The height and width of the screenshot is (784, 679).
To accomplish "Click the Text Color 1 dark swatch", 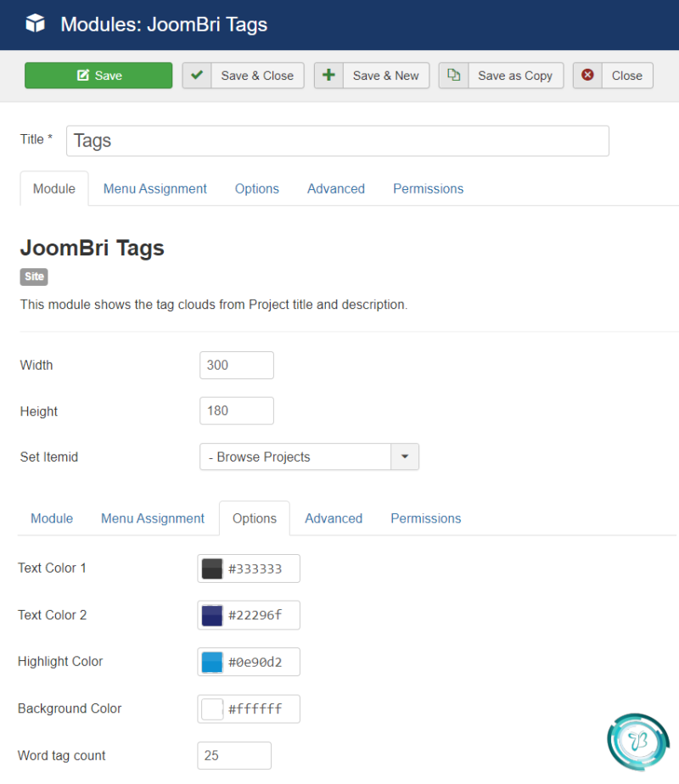I will pyautogui.click(x=212, y=568).
